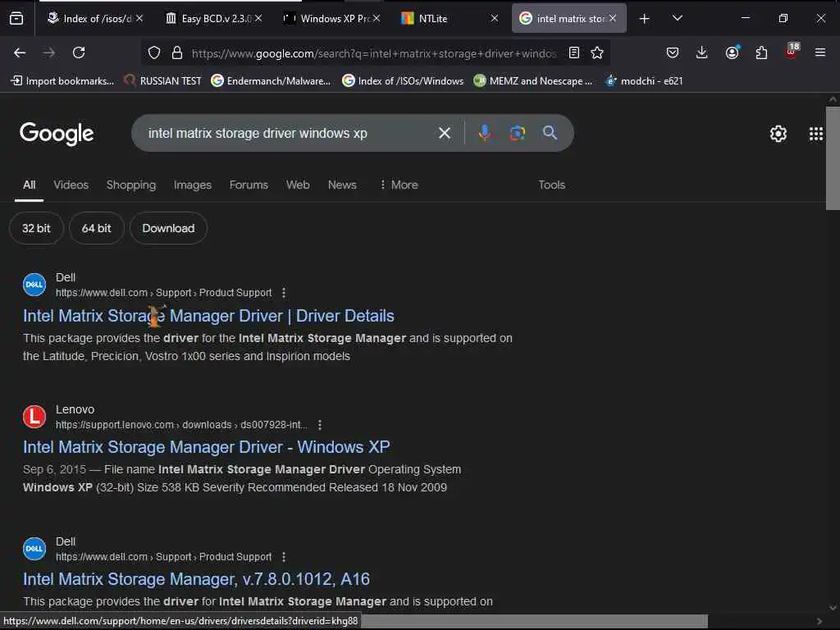The image size is (840, 630).
Task: Start voice search with the microphone icon
Action: [x=484, y=133]
